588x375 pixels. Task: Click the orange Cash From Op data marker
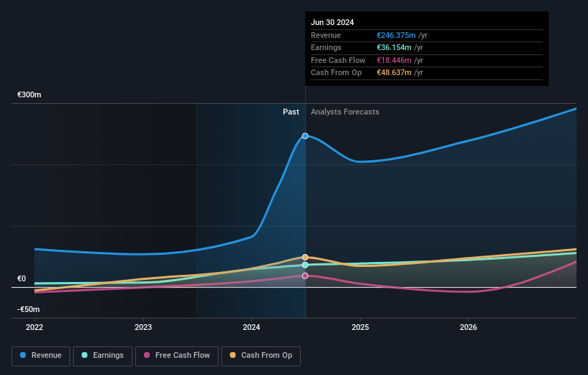coord(305,257)
